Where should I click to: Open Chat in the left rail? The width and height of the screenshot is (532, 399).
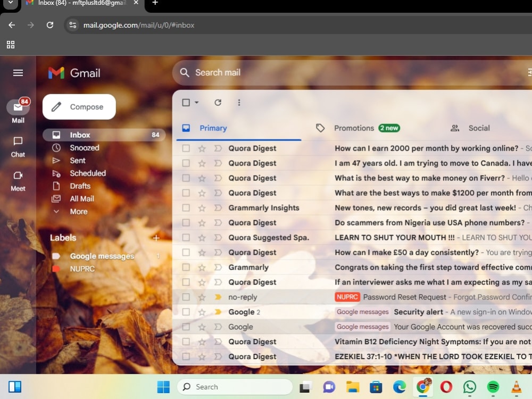point(18,147)
